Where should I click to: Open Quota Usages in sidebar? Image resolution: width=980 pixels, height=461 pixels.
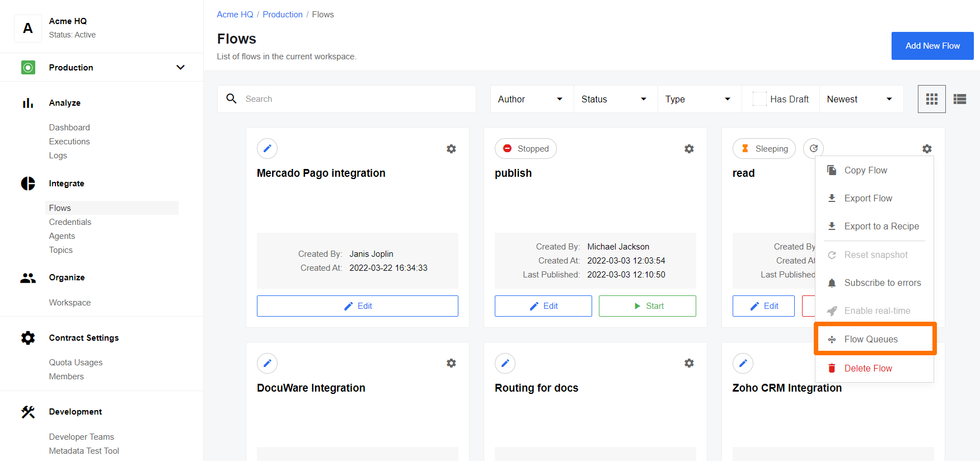(x=76, y=363)
